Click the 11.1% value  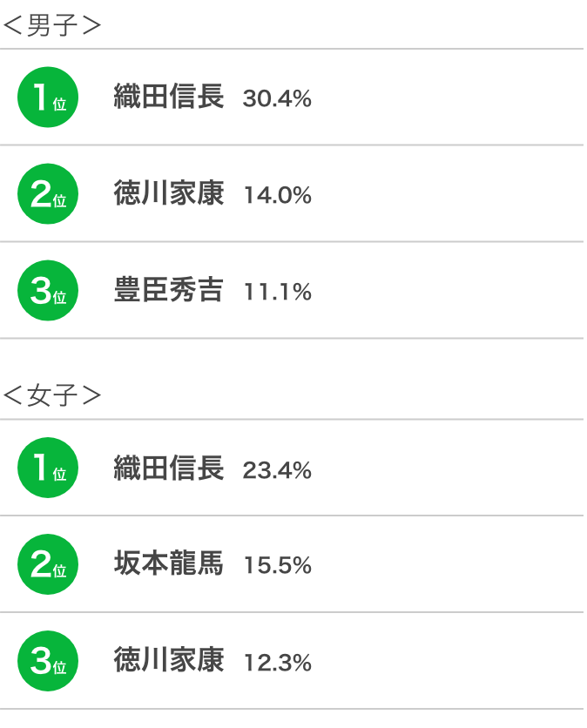277,293
